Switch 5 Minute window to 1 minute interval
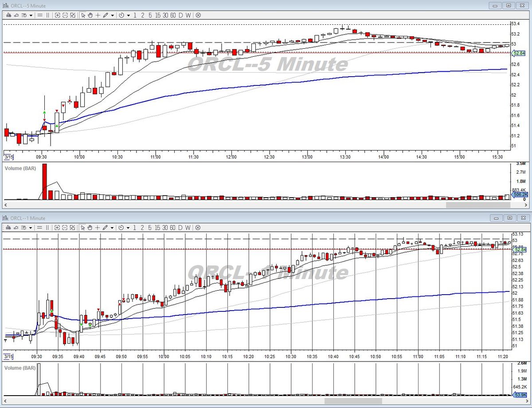532x408 pixels. pyautogui.click(x=135, y=15)
